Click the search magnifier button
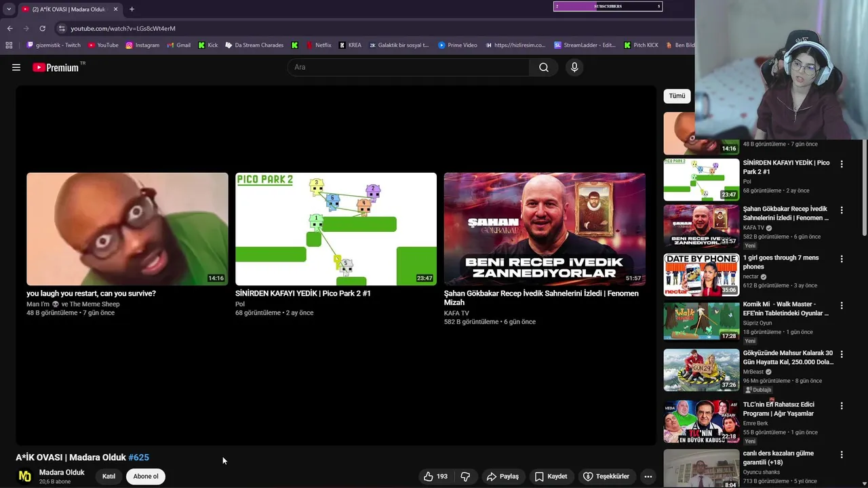 point(544,67)
